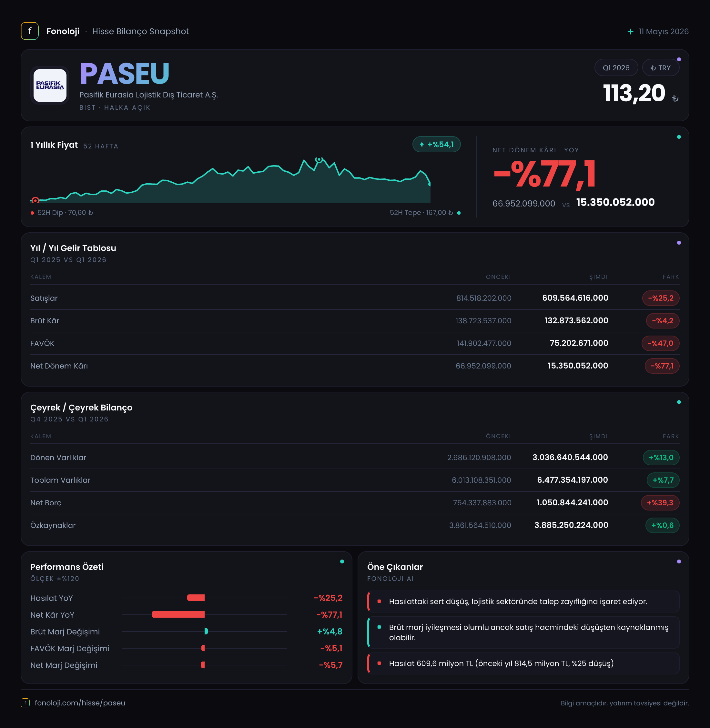The width and height of the screenshot is (710, 728).
Task: Click the Fonoloji brand name in header
Action: tap(63, 31)
